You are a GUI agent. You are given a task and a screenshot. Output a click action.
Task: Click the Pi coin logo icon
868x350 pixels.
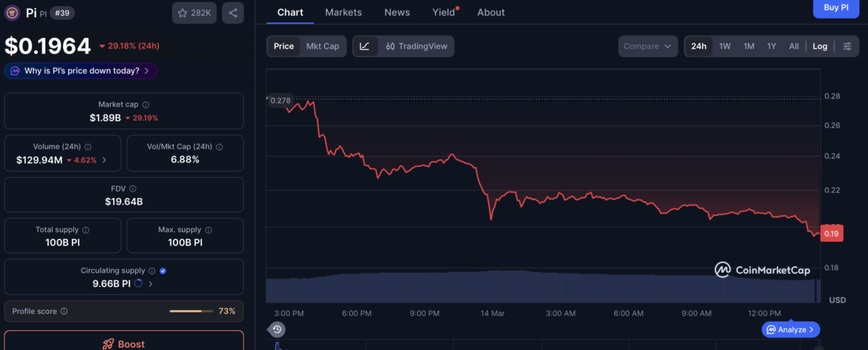[x=14, y=13]
